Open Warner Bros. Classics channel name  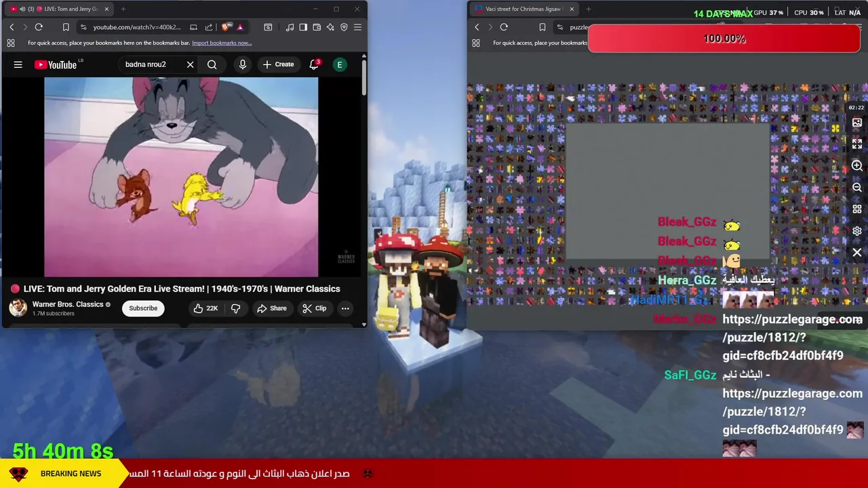(x=68, y=304)
